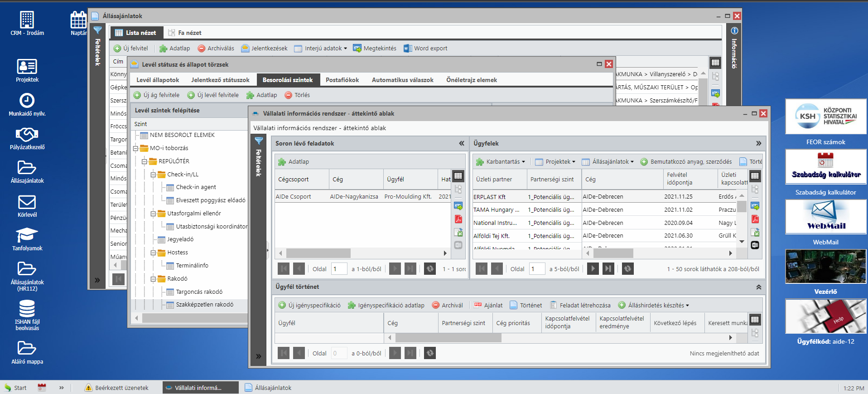The width and height of the screenshot is (868, 394).
Task: Open the Pályázatkezelő handshake icon
Action: coord(27,134)
